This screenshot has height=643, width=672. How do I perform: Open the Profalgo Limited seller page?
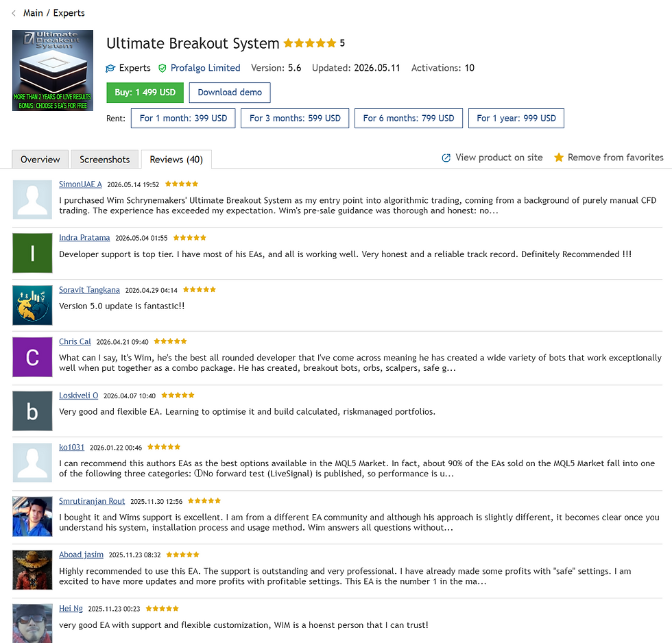(x=205, y=68)
